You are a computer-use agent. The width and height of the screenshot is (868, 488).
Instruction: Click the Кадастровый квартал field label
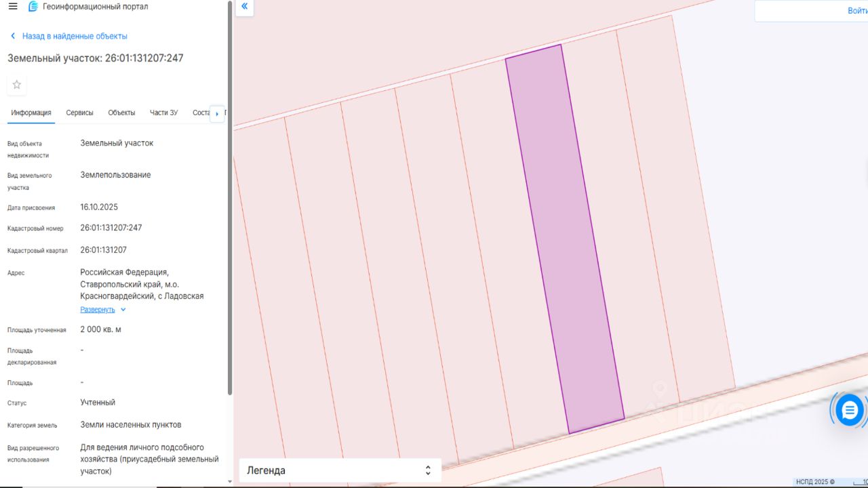point(37,251)
